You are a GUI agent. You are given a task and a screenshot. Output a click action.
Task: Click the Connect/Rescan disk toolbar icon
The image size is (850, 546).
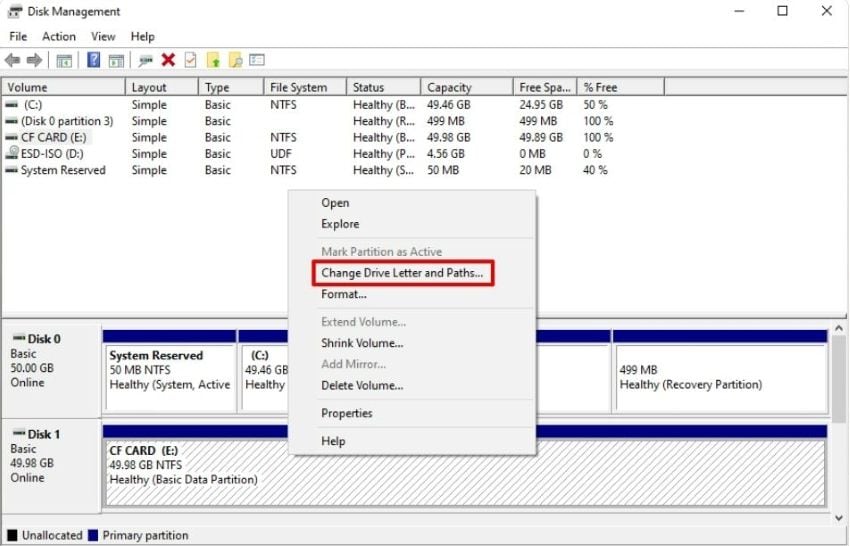(145, 60)
